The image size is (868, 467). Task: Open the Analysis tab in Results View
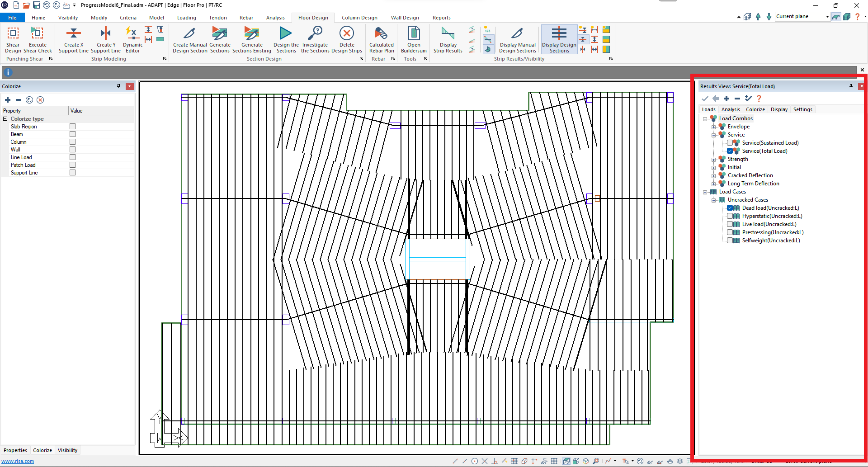coord(731,109)
